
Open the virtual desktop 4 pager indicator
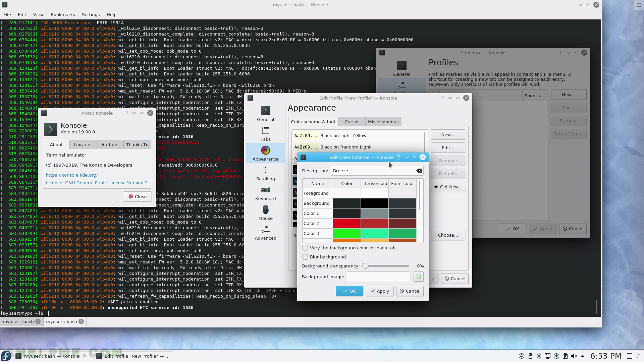[522, 356]
